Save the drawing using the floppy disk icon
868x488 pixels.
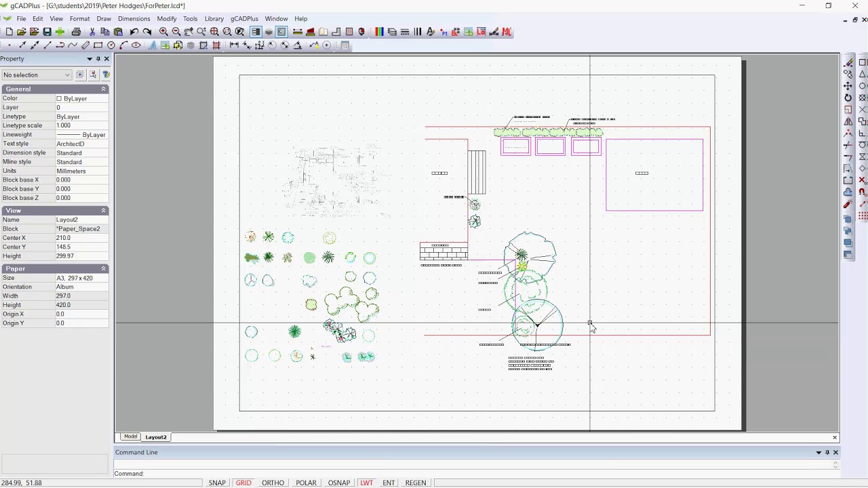click(x=47, y=32)
